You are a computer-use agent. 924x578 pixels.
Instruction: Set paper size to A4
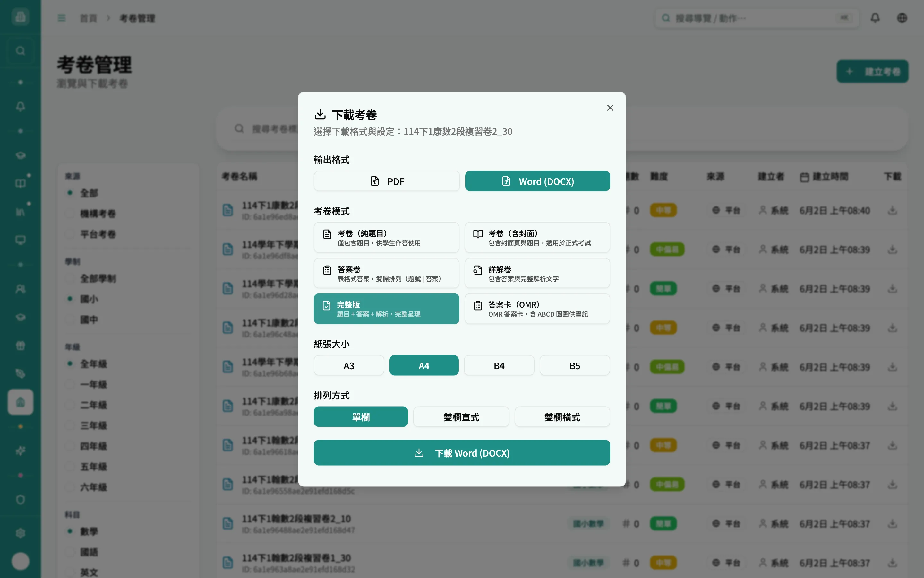(x=424, y=365)
